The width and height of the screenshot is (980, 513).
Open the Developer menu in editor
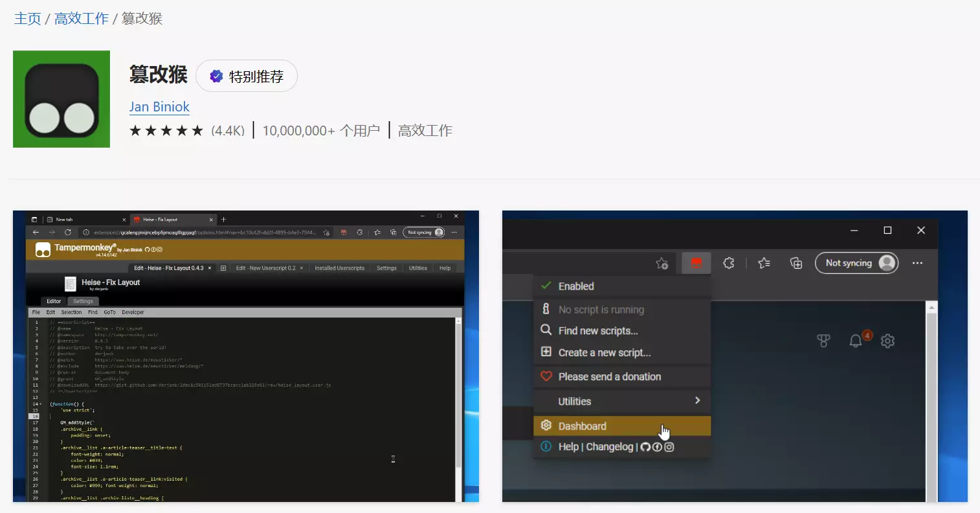click(133, 312)
